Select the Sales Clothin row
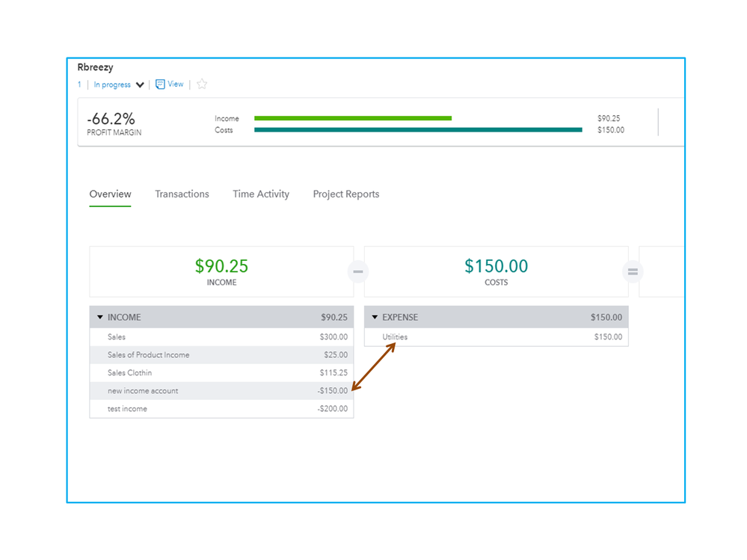 [x=221, y=373]
